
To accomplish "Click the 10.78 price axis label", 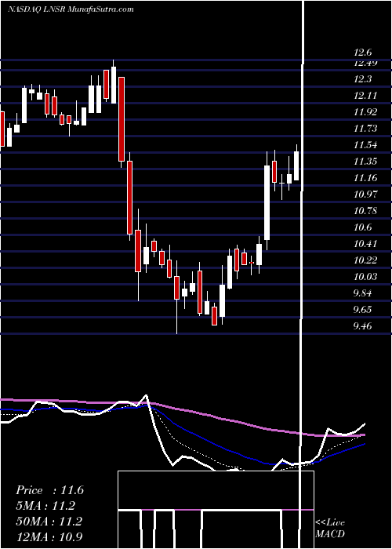I will click(365, 211).
